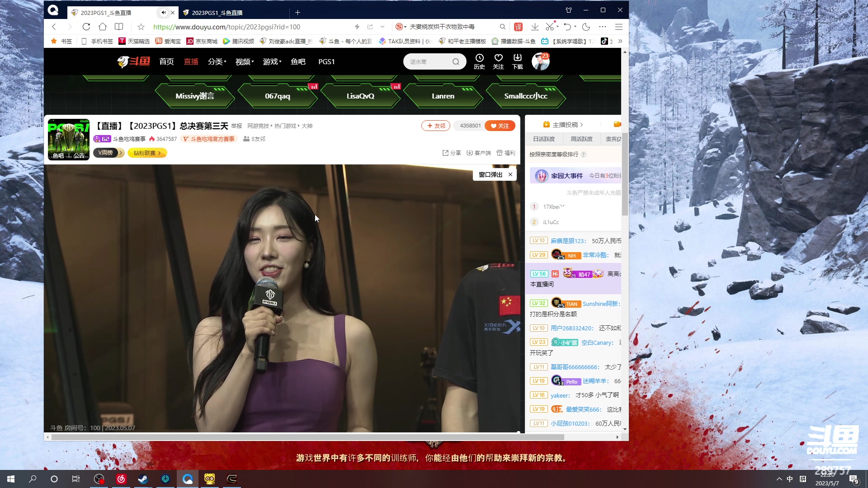Screen dimensions: 868x488
Task: Expand the 游戏 dropdown menu
Action: (272, 61)
